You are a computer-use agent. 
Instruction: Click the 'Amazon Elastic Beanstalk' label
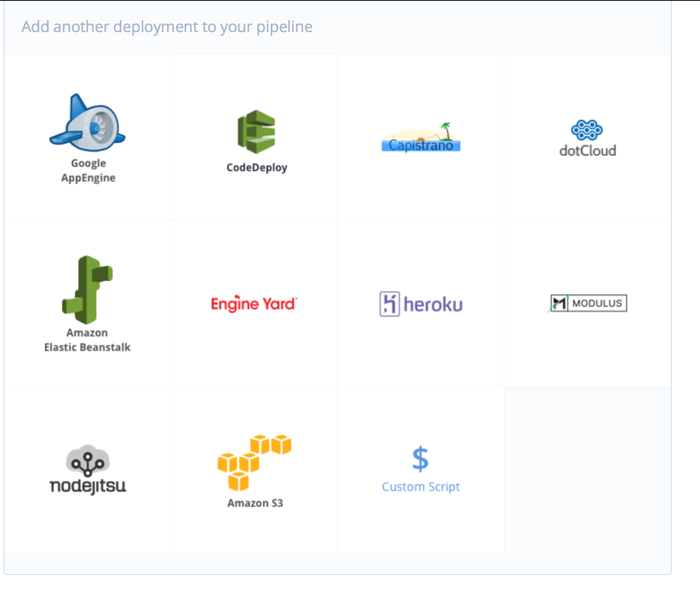[87, 340]
